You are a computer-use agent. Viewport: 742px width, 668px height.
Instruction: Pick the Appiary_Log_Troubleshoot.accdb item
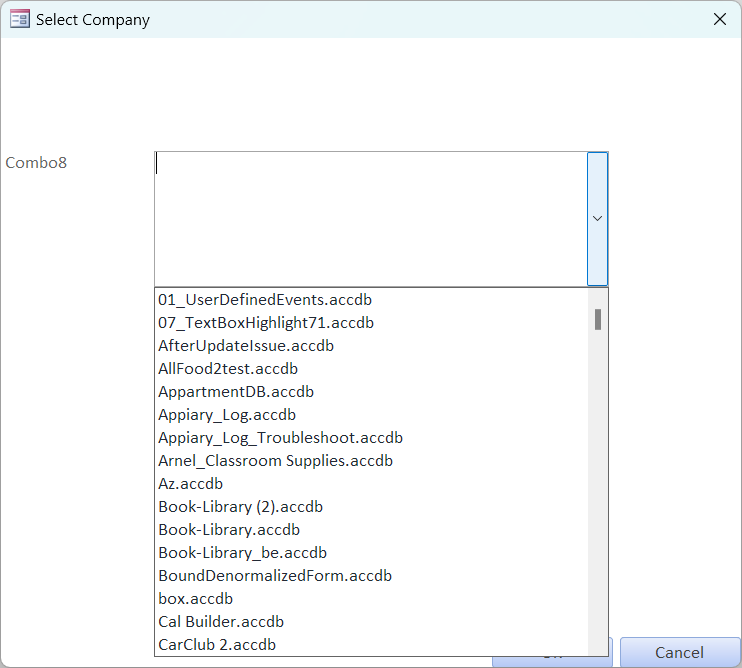click(280, 437)
